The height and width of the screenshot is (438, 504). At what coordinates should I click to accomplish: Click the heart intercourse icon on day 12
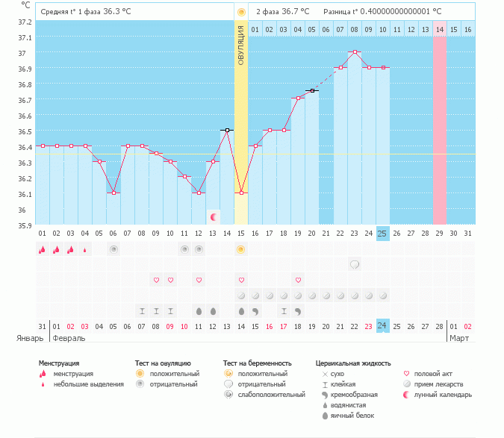[x=199, y=280]
